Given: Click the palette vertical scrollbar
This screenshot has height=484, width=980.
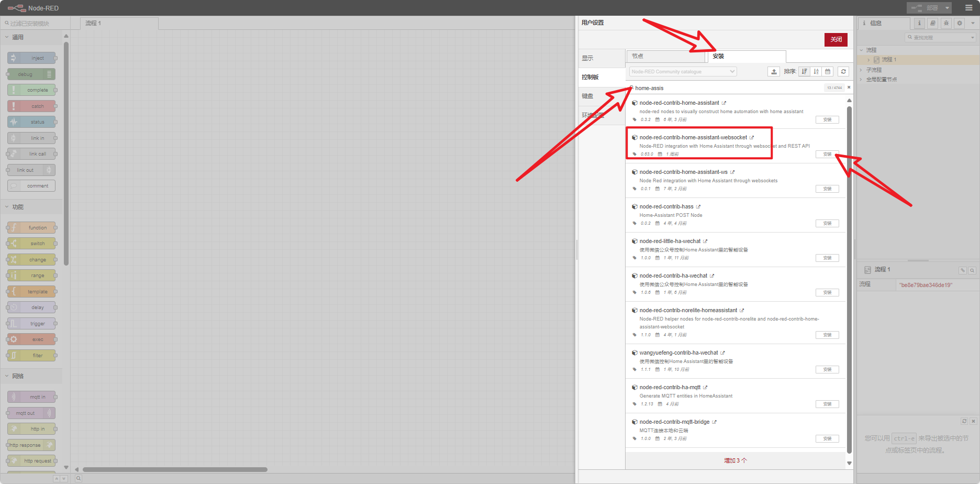Looking at the screenshot, I should (x=66, y=153).
